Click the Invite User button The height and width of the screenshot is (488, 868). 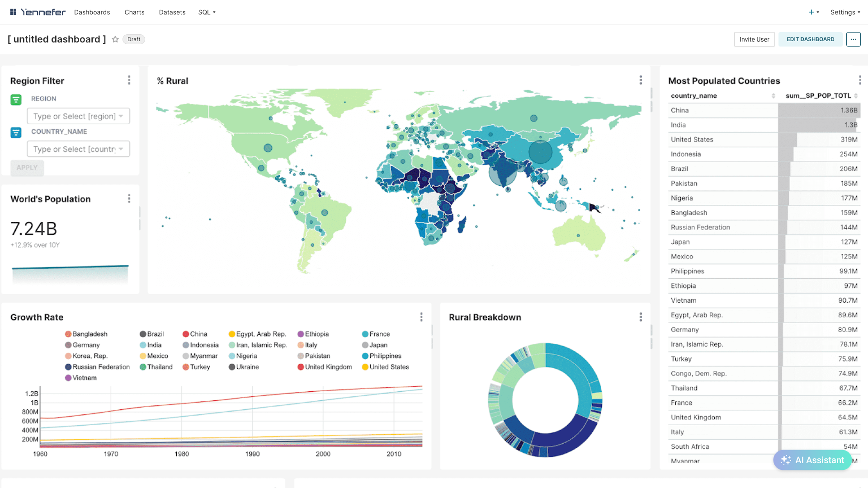click(754, 39)
